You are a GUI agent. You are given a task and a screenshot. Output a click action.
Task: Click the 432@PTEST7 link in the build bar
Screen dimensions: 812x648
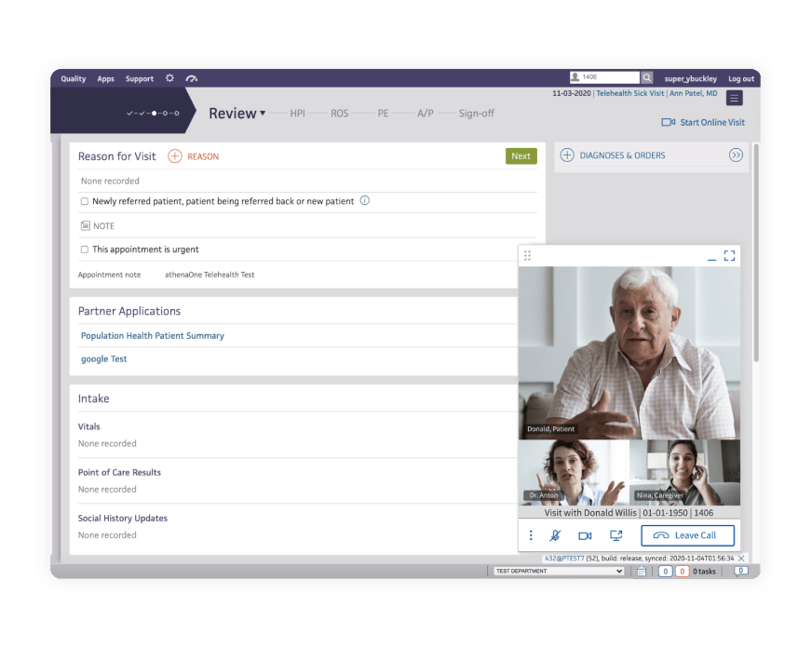tap(564, 559)
